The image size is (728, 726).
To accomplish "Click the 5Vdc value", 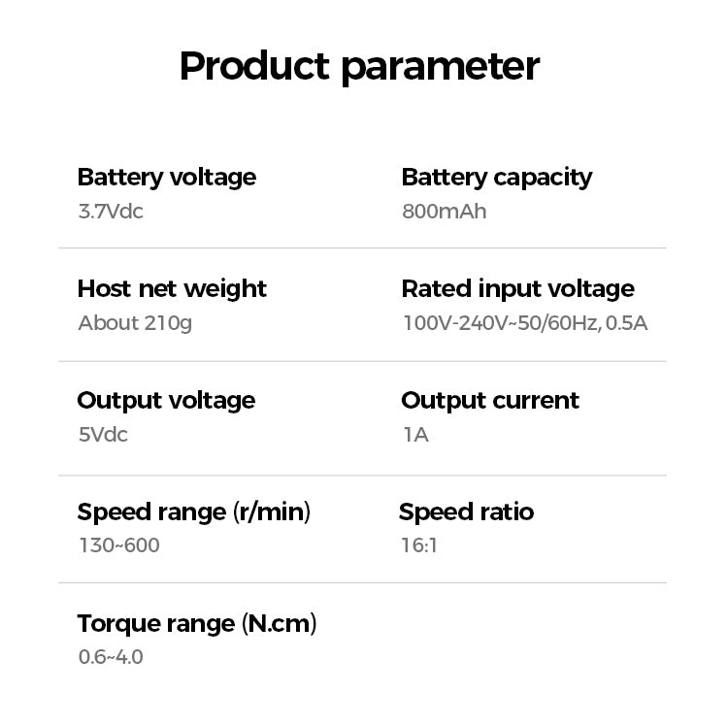I will click(102, 435).
